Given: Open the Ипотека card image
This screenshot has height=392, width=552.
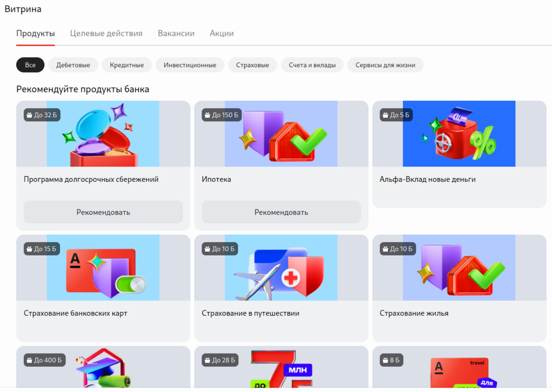Looking at the screenshot, I should 281,133.
